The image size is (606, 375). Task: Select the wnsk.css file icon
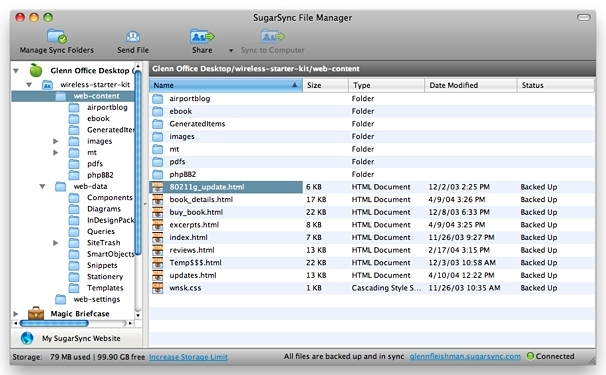pyautogui.click(x=157, y=288)
